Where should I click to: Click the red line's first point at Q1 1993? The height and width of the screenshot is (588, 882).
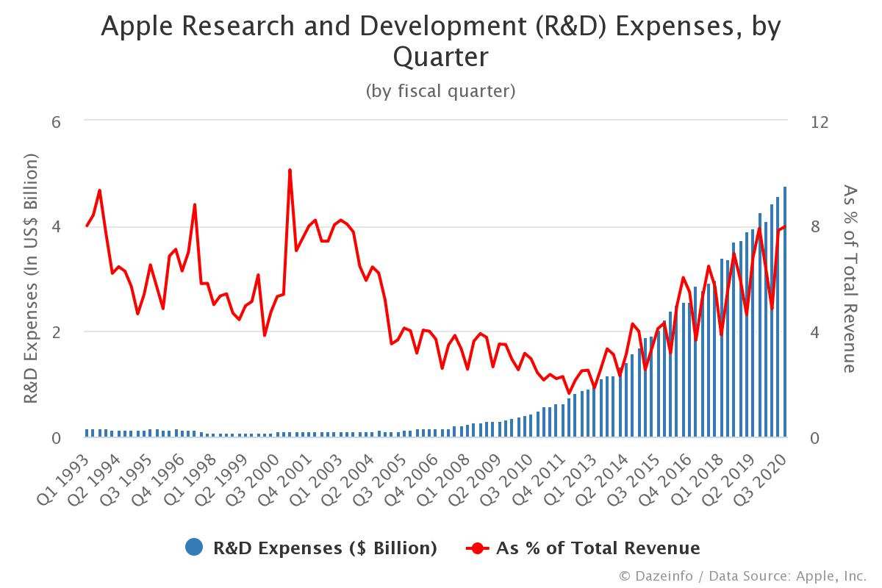87,226
